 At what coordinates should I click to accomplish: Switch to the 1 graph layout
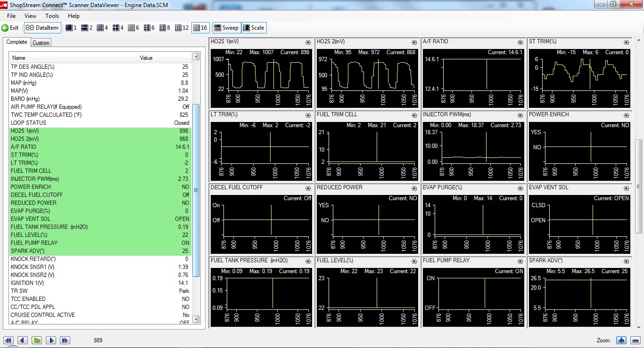coord(70,28)
